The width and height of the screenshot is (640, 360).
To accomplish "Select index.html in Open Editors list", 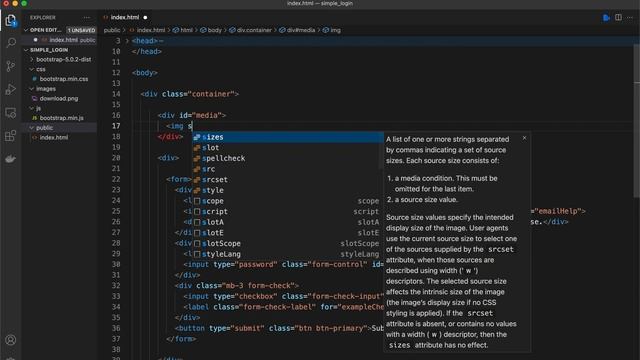I will click(x=60, y=40).
